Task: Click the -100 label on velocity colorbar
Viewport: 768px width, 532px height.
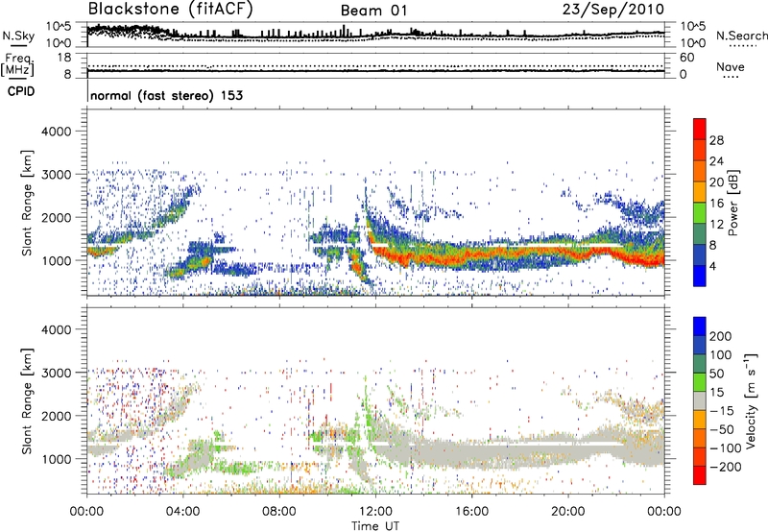Action: point(725,448)
